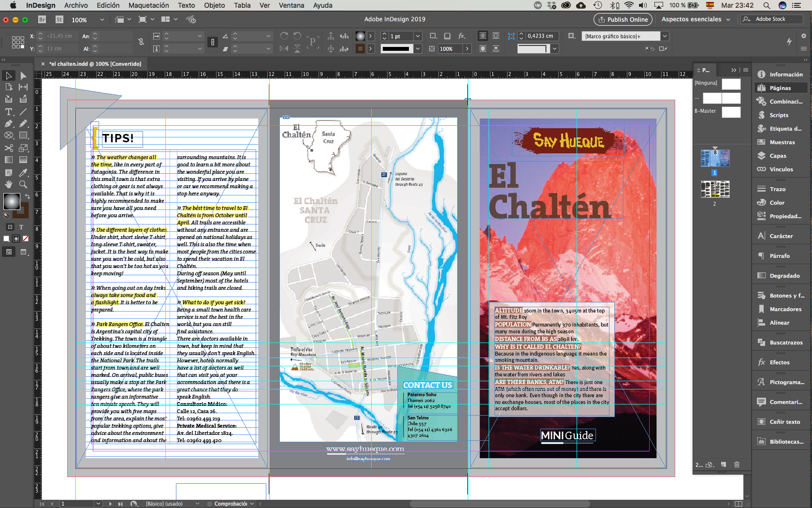812x508 pixels.
Task: Select the Eyedropper tool
Action: pyautogui.click(x=23, y=173)
